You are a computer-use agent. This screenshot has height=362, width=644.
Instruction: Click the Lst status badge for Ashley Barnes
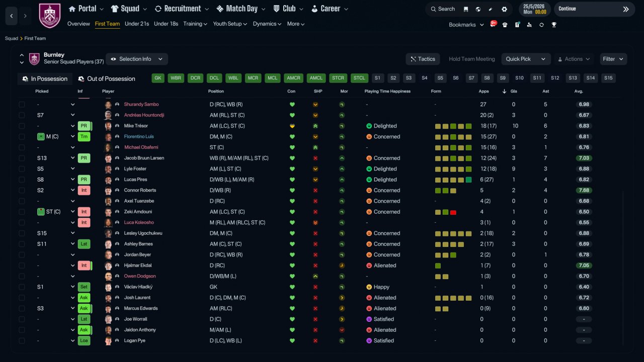[x=84, y=244]
